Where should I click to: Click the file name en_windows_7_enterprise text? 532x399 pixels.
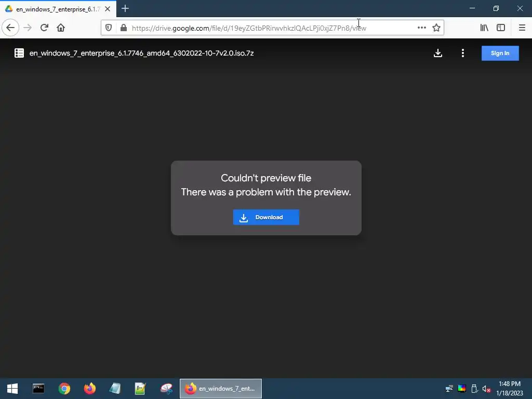click(141, 54)
